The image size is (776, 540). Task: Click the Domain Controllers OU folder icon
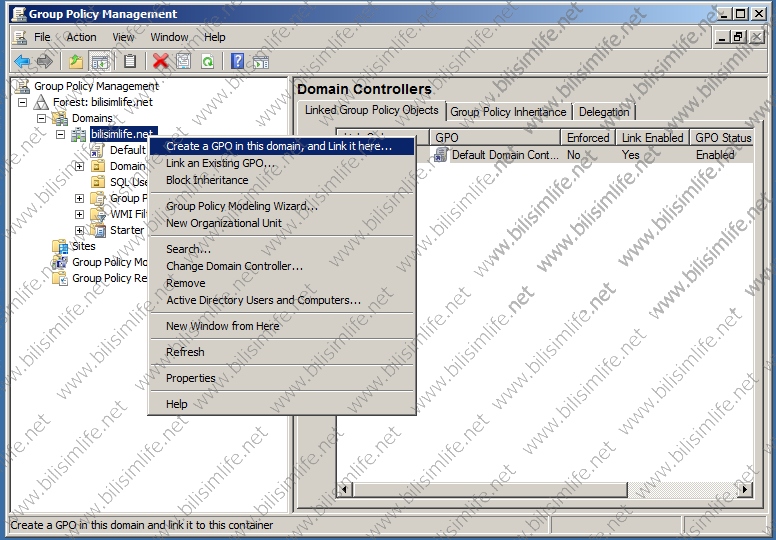pyautogui.click(x=98, y=166)
